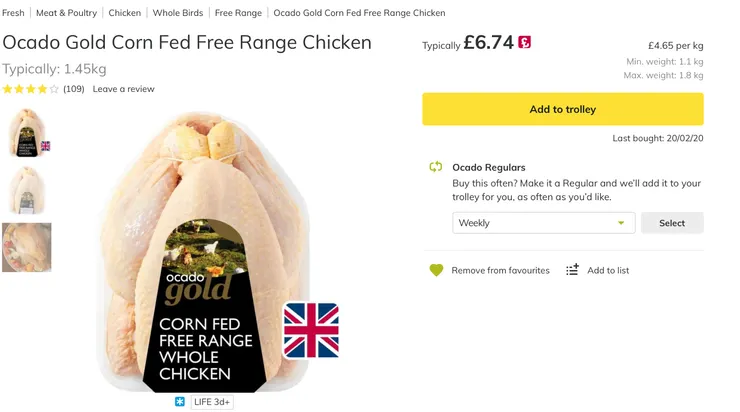Image resolution: width=740 pixels, height=412 pixels.
Task: Click the blue frozen snowflake icon
Action: [180, 401]
